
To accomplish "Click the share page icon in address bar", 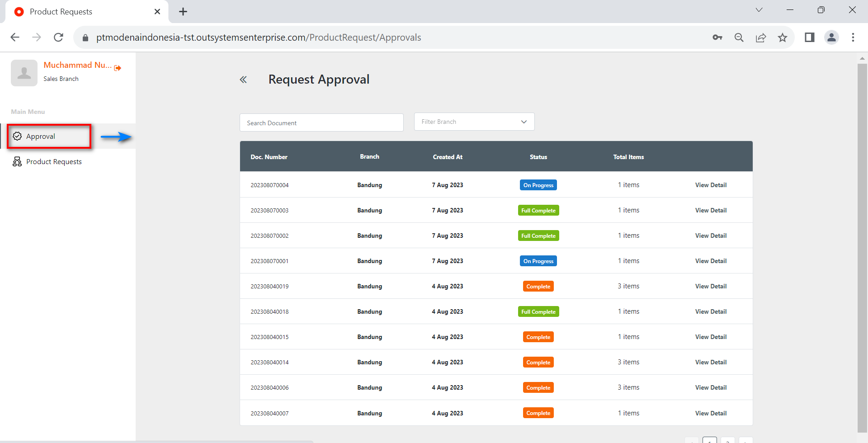I will point(761,38).
